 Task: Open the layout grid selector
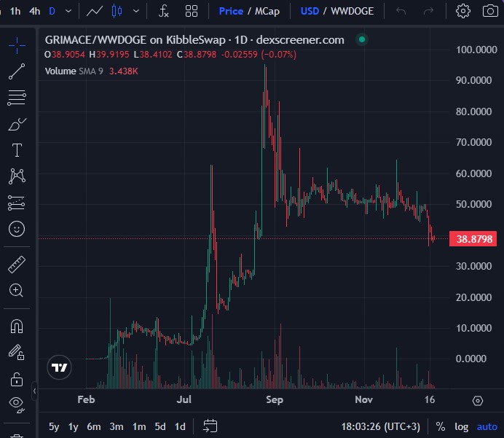pos(192,11)
